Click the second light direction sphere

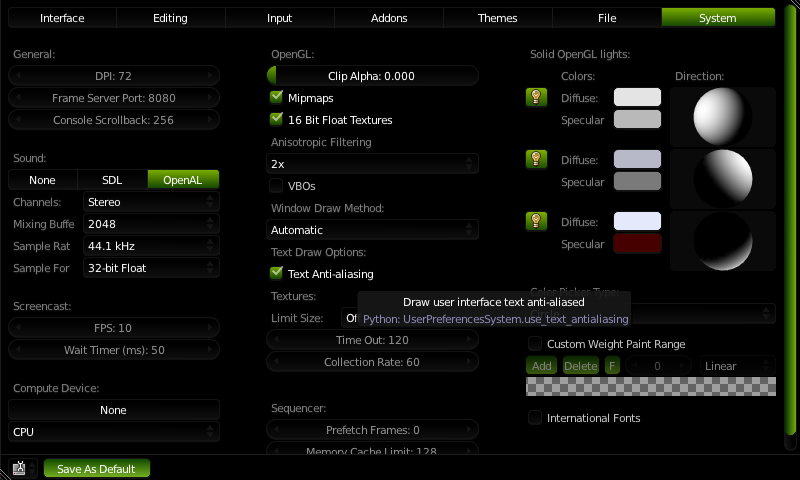click(722, 179)
